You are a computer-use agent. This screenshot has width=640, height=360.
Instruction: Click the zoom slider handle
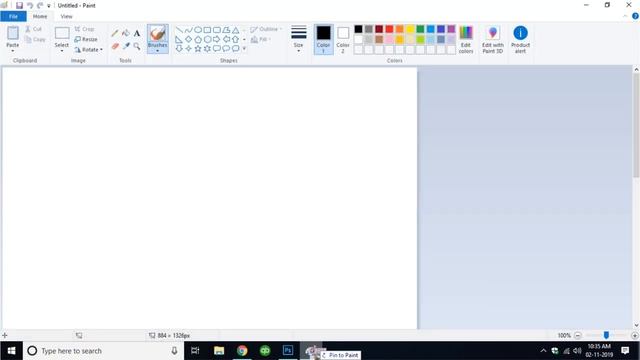(x=607, y=335)
